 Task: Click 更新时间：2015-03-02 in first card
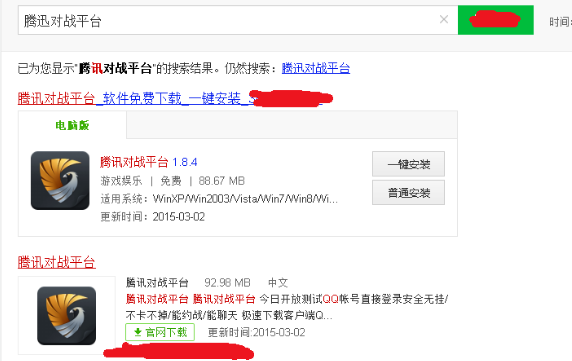152,217
